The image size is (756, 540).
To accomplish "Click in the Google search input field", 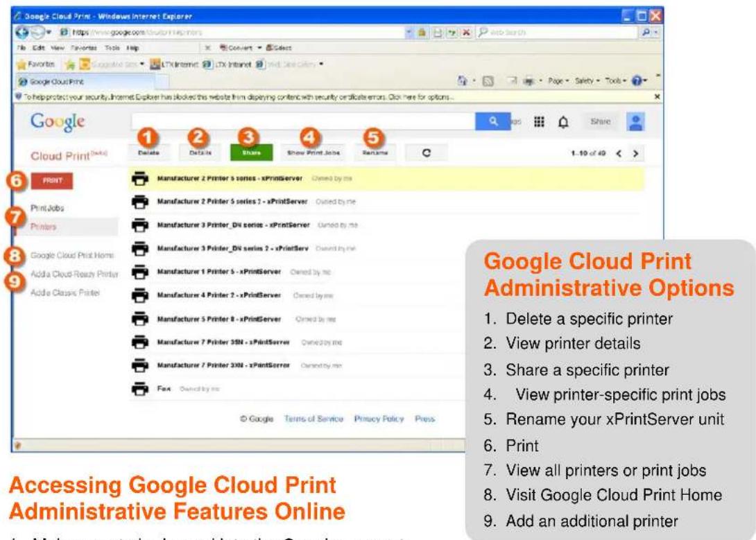I will click(x=303, y=121).
